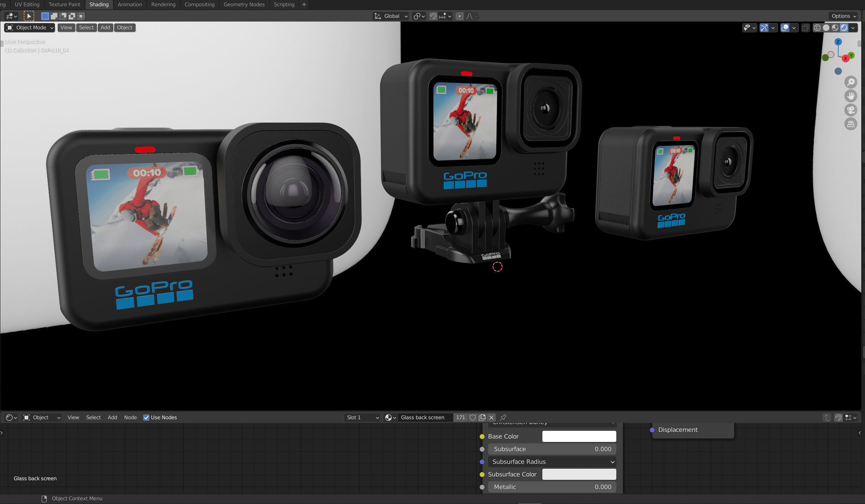
Task: Open the shader type Object dropdown
Action: pos(41,417)
